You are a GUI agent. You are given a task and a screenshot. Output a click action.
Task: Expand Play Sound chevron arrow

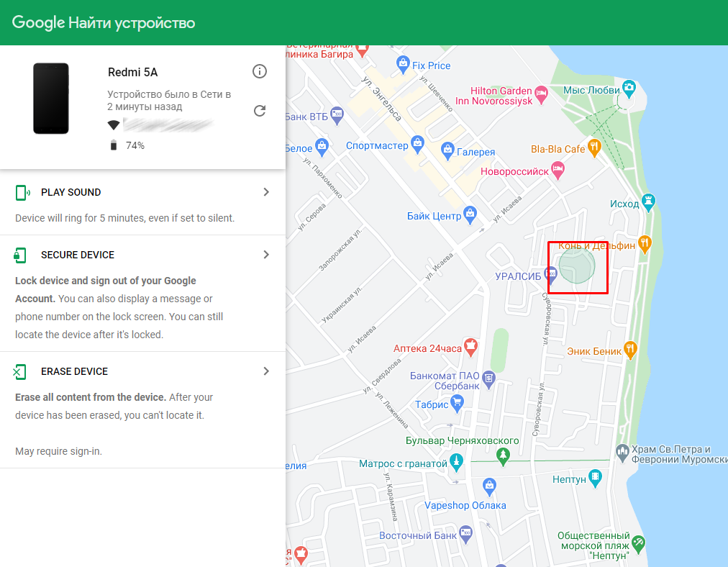coord(266,192)
